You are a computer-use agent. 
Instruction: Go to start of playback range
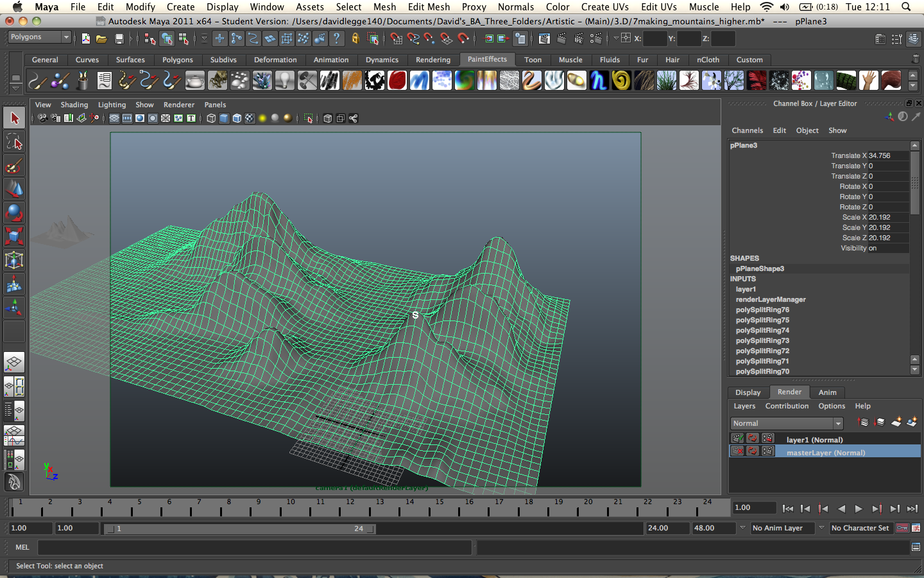click(787, 509)
